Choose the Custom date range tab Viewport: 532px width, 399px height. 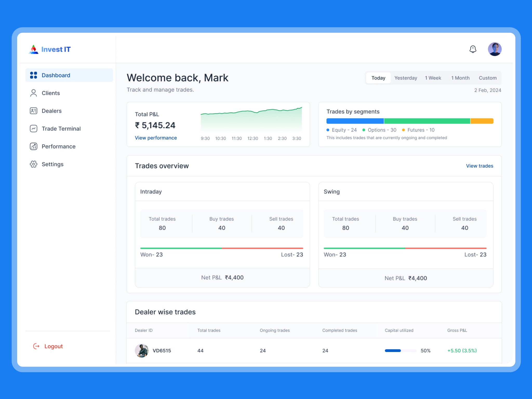pyautogui.click(x=488, y=78)
